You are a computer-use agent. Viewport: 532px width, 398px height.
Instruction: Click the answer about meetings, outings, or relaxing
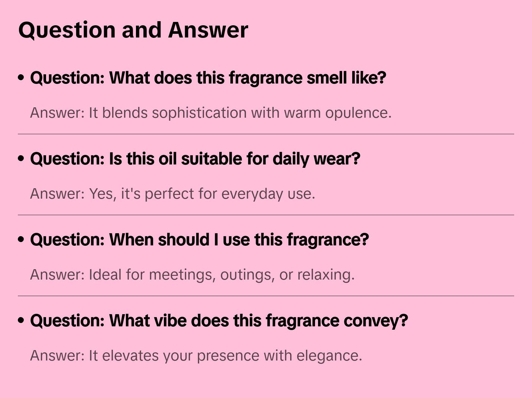point(192,275)
